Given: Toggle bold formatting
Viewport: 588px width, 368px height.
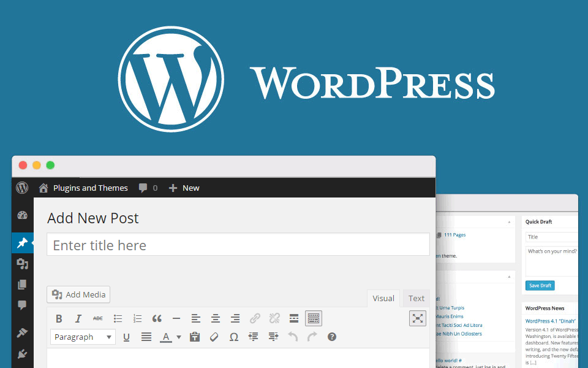Looking at the screenshot, I should [59, 318].
